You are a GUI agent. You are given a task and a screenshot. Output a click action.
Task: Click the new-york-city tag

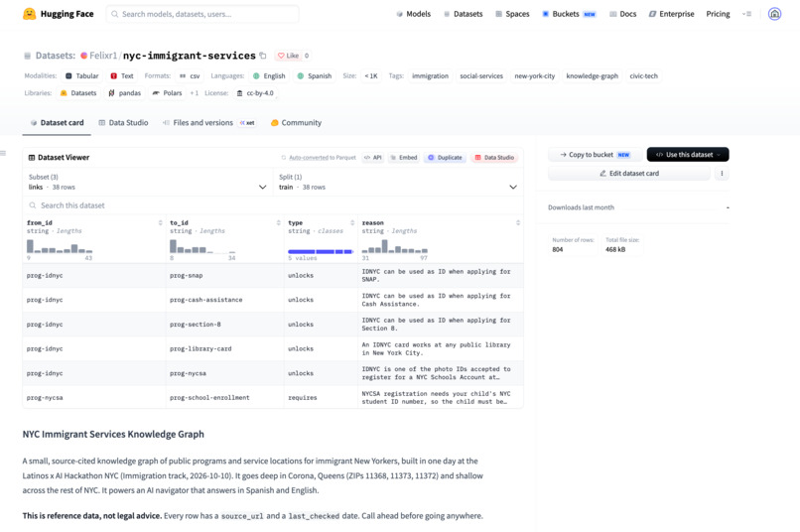tap(534, 75)
